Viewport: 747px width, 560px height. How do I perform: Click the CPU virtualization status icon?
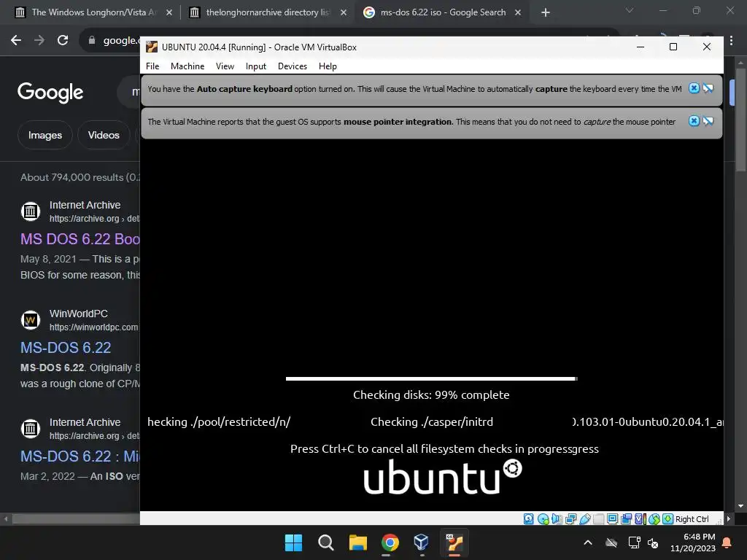(640, 519)
